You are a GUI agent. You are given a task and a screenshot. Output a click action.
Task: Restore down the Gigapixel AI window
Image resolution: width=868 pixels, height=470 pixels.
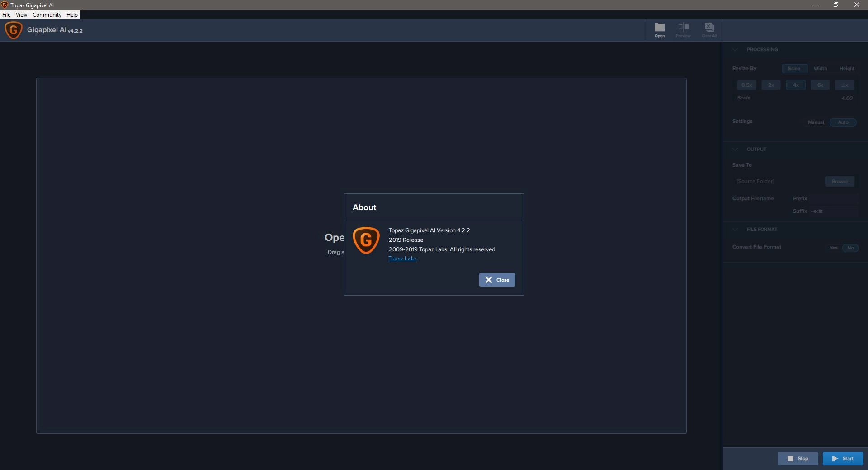click(836, 5)
